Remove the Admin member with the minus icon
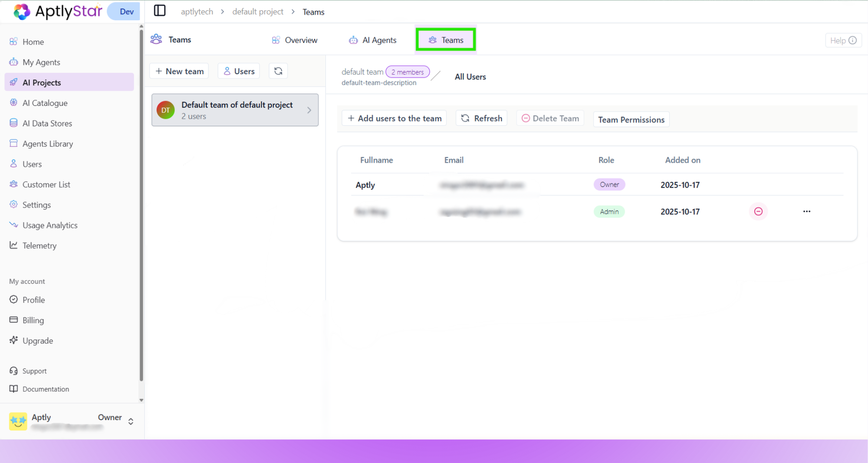This screenshot has width=868, height=463. (758, 212)
